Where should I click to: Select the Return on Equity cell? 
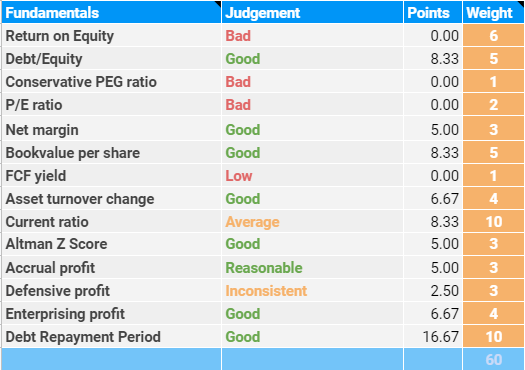tap(111, 35)
